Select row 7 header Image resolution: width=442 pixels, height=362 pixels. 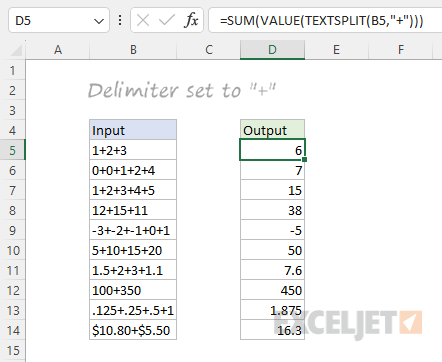(13, 190)
